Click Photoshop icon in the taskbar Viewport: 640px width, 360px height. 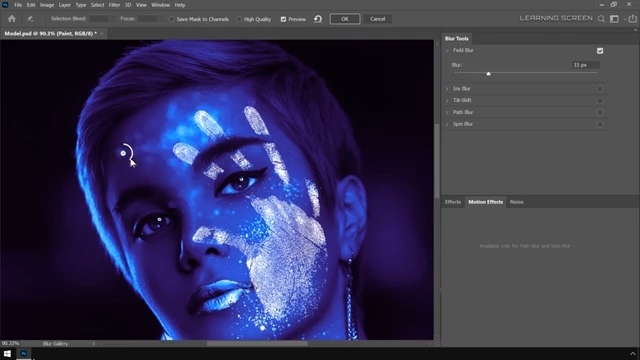point(24,353)
